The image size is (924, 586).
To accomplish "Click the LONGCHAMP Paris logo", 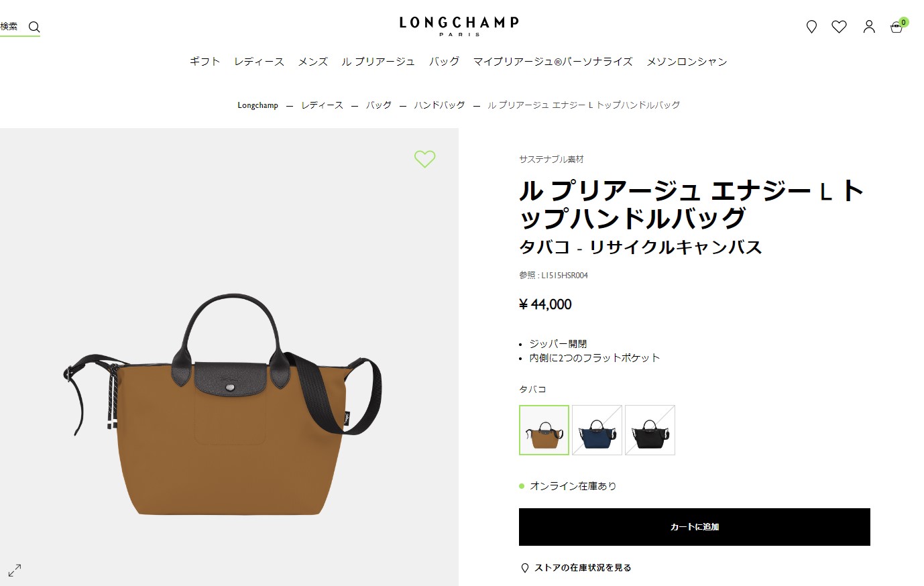I will [459, 26].
